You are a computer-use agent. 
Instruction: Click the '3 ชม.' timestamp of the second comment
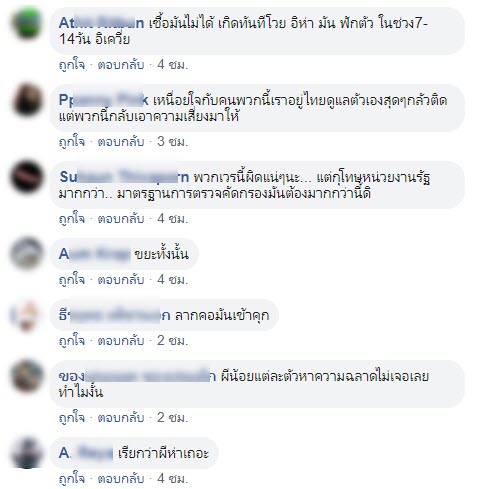[172, 142]
